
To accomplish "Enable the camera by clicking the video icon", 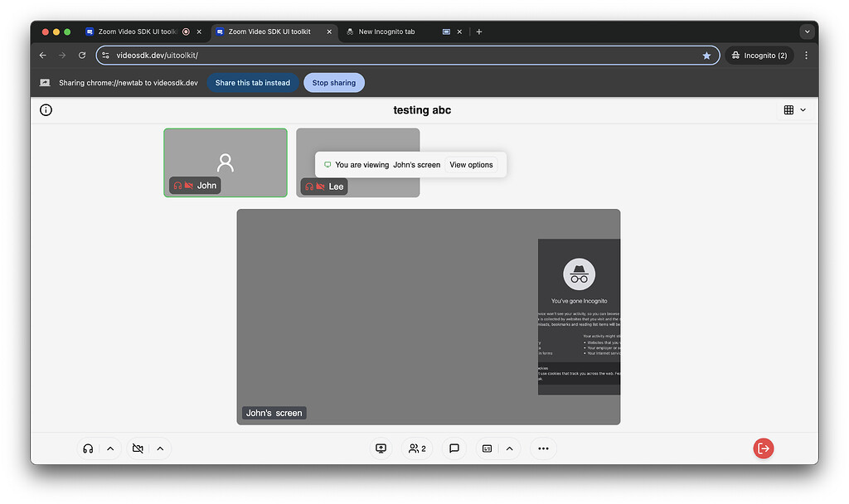I will [x=138, y=448].
